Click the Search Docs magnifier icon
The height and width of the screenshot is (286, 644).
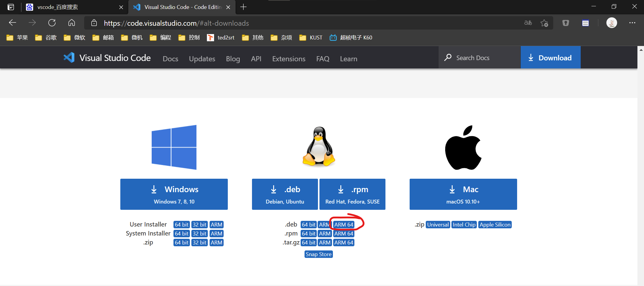pos(448,57)
